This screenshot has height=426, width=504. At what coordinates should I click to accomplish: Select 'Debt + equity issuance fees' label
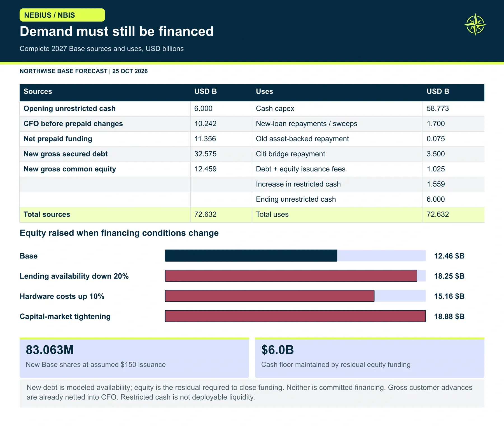[301, 169]
